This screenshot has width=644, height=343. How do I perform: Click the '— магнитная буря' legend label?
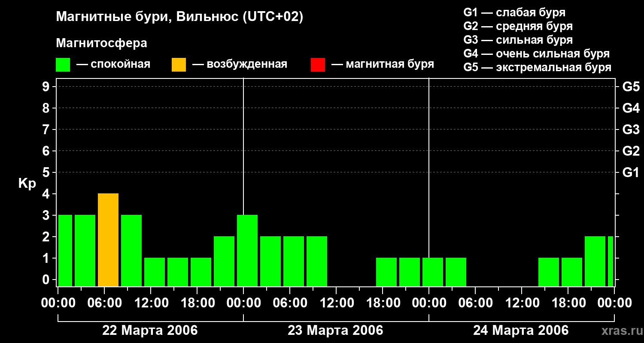[383, 65]
